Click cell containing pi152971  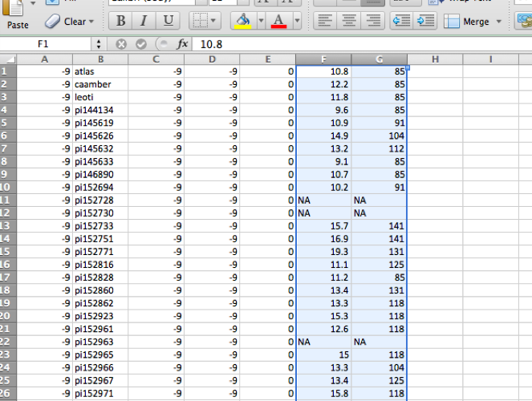[x=100, y=393]
